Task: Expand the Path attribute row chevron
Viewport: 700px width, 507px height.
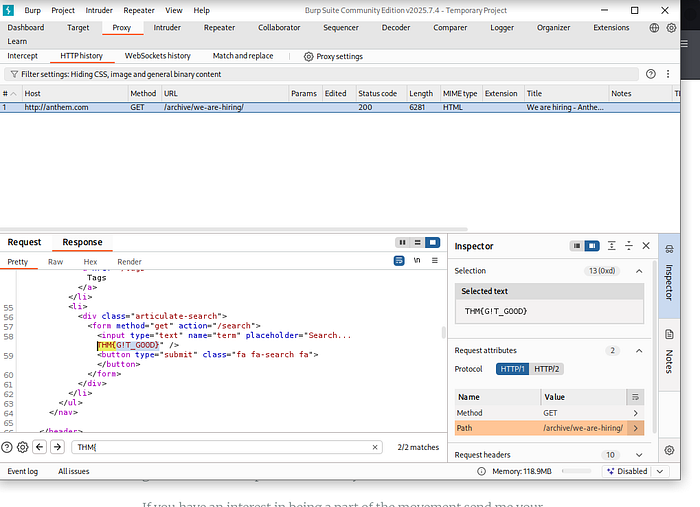Action: [635, 428]
